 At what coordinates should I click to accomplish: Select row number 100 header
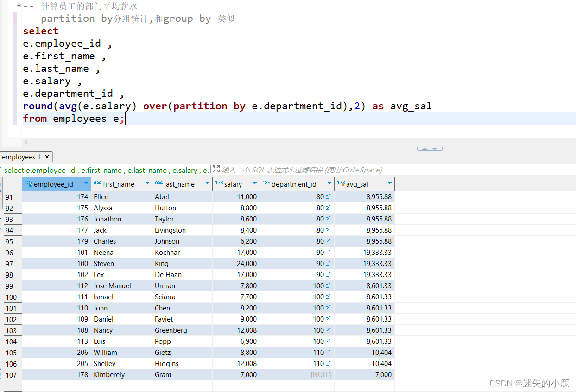click(13, 297)
